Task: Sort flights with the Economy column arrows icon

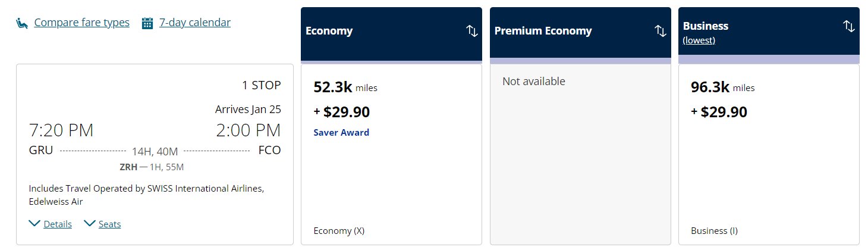Action: [471, 31]
